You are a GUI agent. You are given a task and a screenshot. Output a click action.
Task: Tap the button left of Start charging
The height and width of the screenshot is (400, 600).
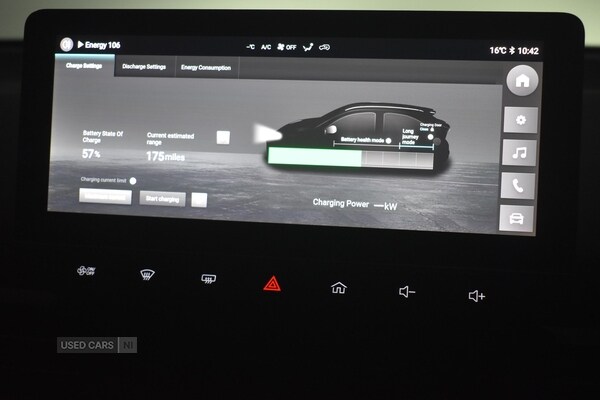pyautogui.click(x=105, y=197)
